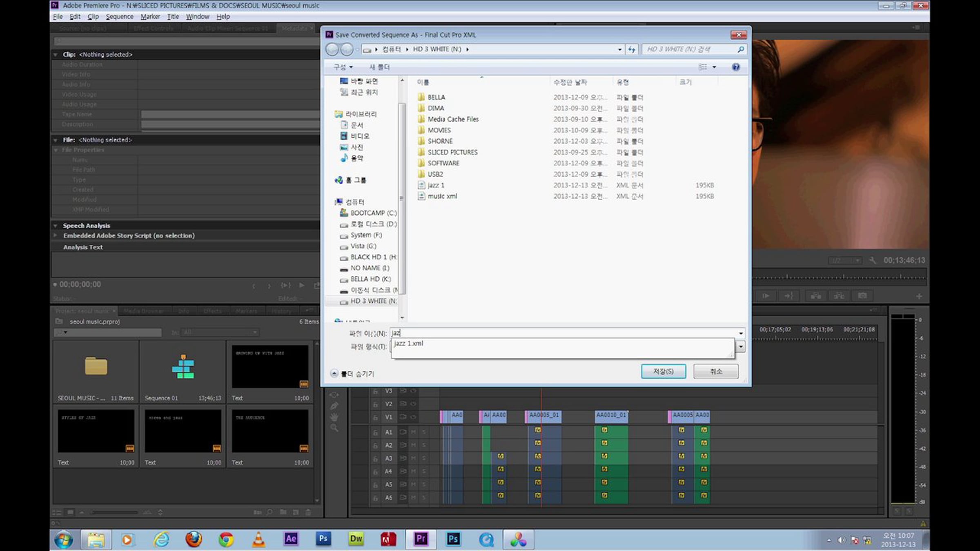Toggle V3 track output eye

tap(413, 391)
